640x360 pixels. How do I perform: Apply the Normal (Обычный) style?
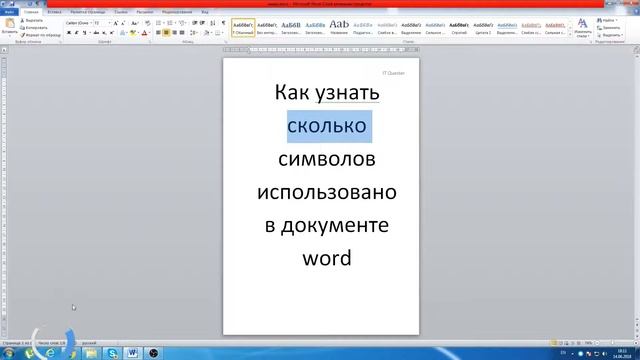243,28
